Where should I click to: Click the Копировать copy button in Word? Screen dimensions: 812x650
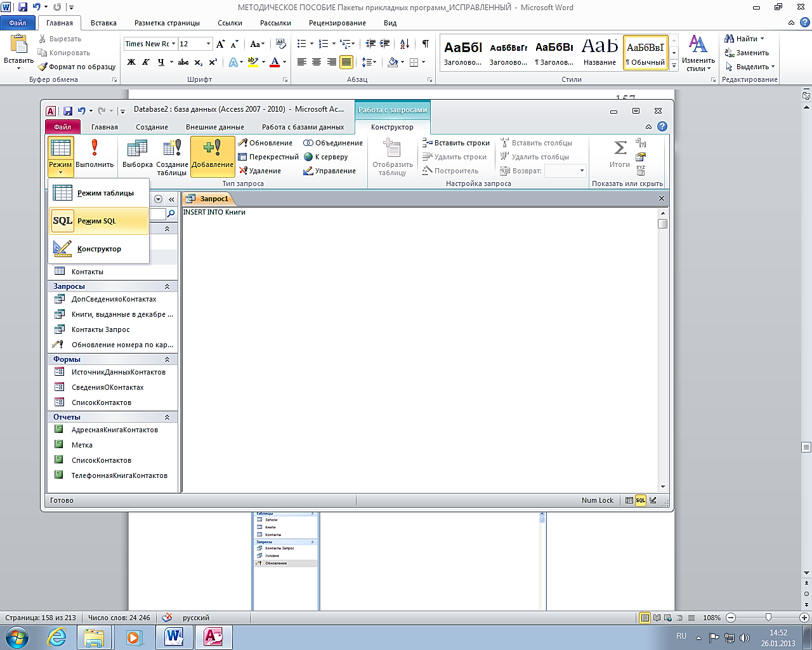point(64,53)
